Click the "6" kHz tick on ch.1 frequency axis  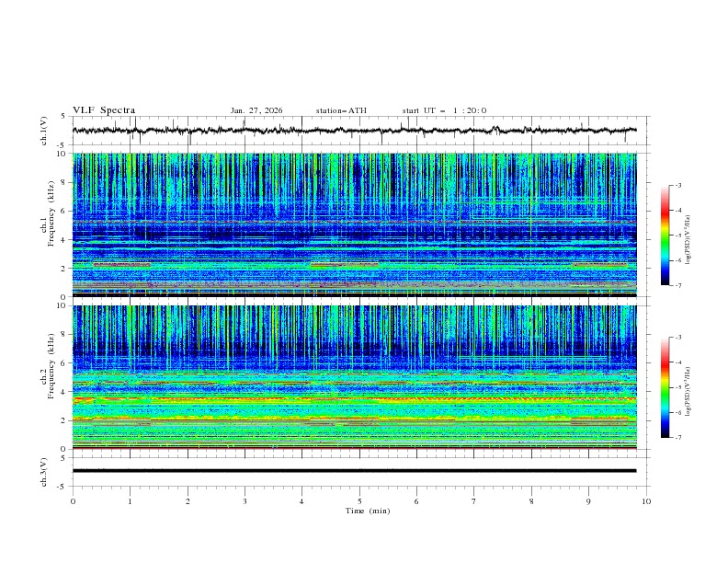63,211
